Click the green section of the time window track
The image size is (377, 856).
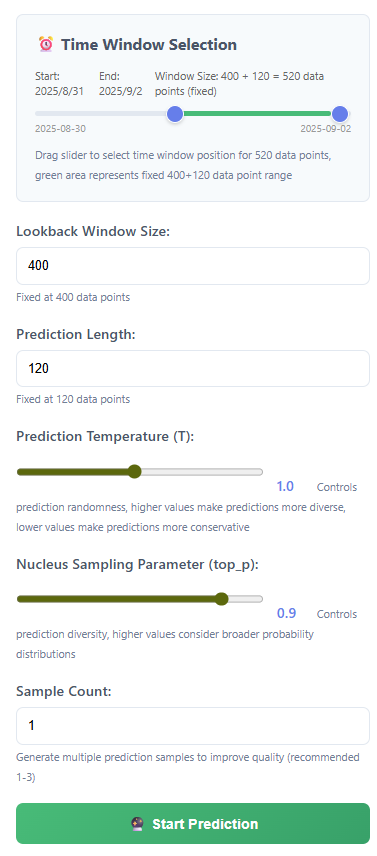coord(257,114)
